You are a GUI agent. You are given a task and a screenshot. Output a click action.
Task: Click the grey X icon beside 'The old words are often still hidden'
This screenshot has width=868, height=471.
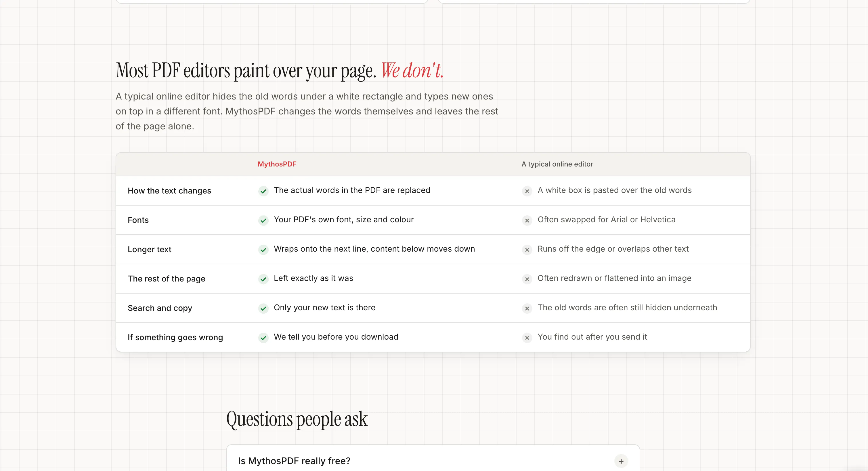point(527,308)
